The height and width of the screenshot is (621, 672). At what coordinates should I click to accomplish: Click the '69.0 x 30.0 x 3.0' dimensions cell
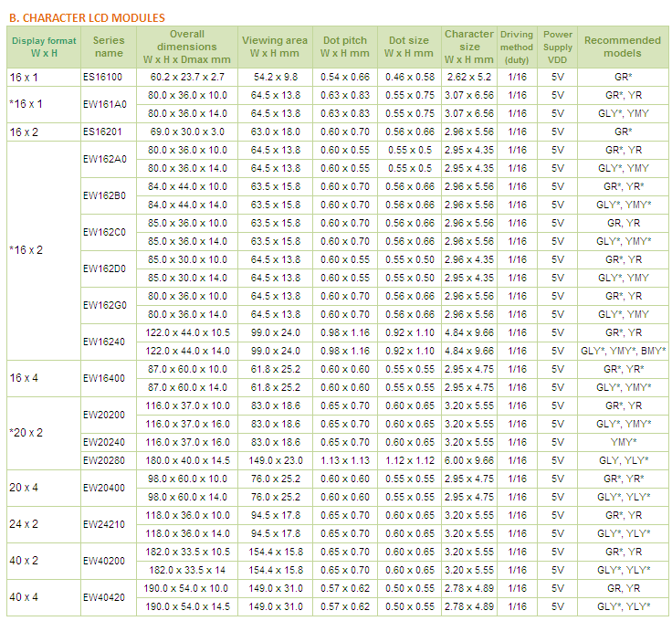click(187, 132)
